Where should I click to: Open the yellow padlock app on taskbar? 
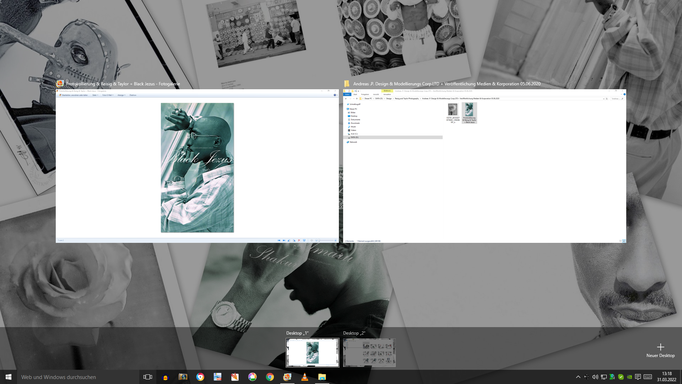165,377
